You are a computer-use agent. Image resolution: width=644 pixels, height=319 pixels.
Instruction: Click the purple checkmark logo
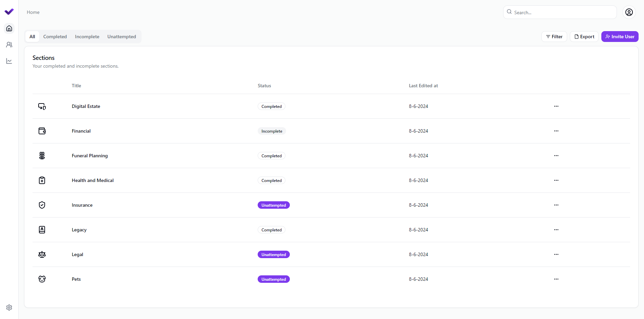(9, 11)
